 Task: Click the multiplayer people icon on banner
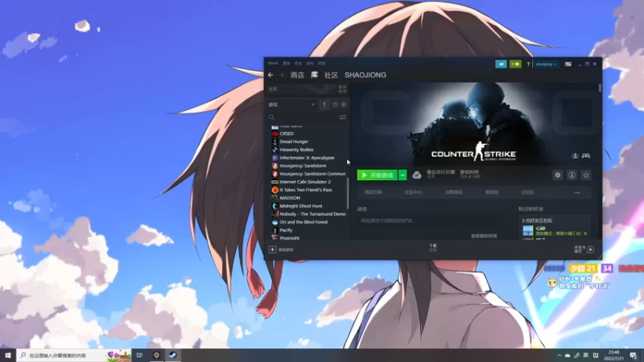(x=575, y=155)
